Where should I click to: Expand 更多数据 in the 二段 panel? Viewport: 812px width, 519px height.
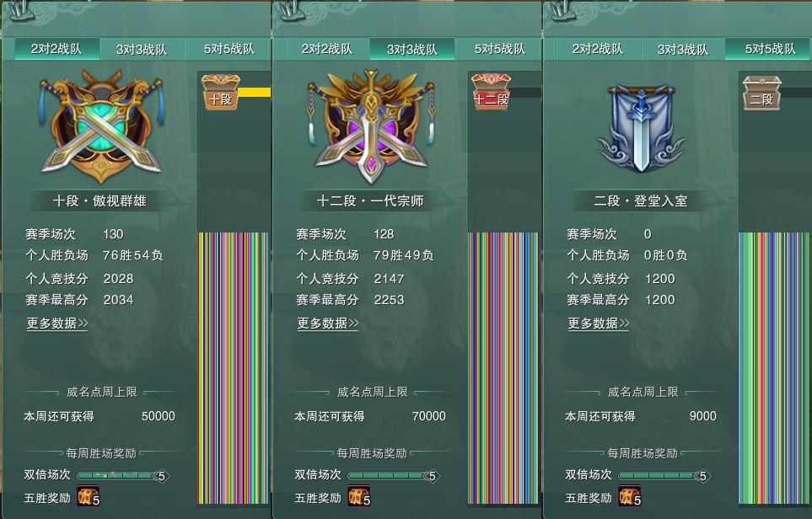(x=599, y=324)
